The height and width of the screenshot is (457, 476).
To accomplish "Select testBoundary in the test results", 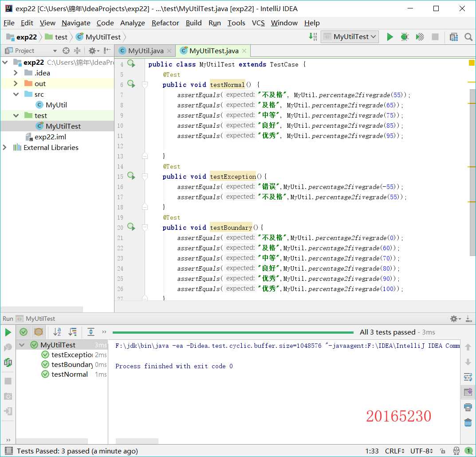I will 72,364.
